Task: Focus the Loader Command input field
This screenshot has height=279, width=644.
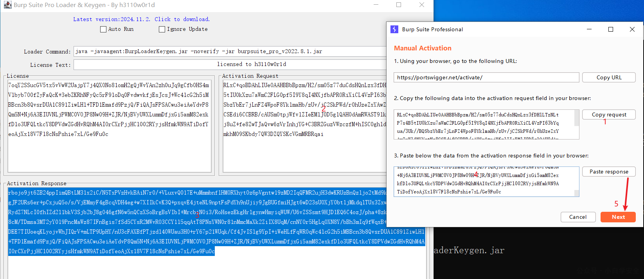Action: coord(230,51)
